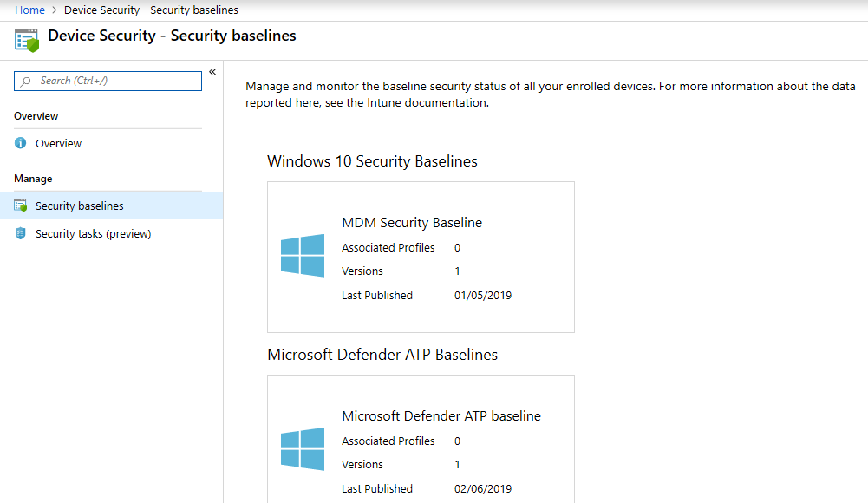This screenshot has width=868, height=503.
Task: Click the search magnifier icon
Action: (x=27, y=81)
